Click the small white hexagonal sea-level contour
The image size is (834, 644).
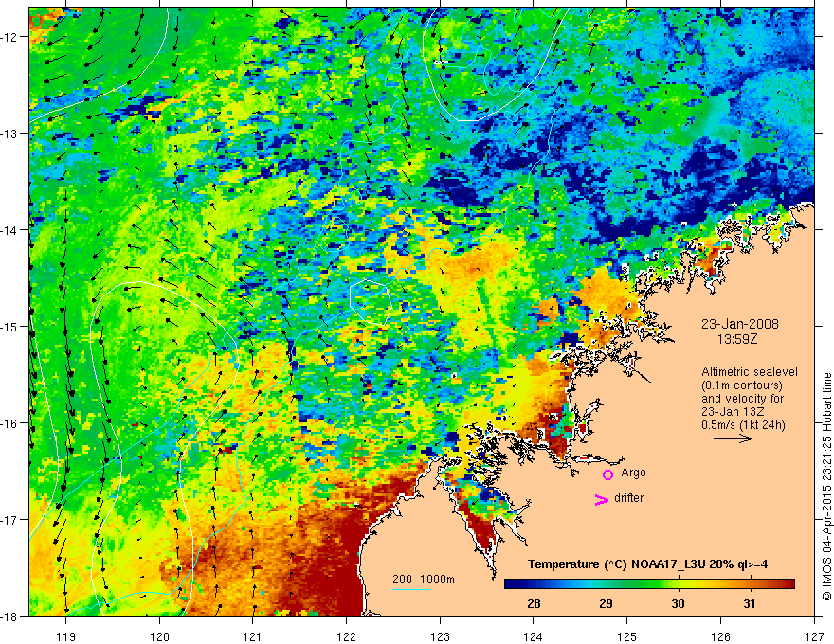[x=371, y=302]
